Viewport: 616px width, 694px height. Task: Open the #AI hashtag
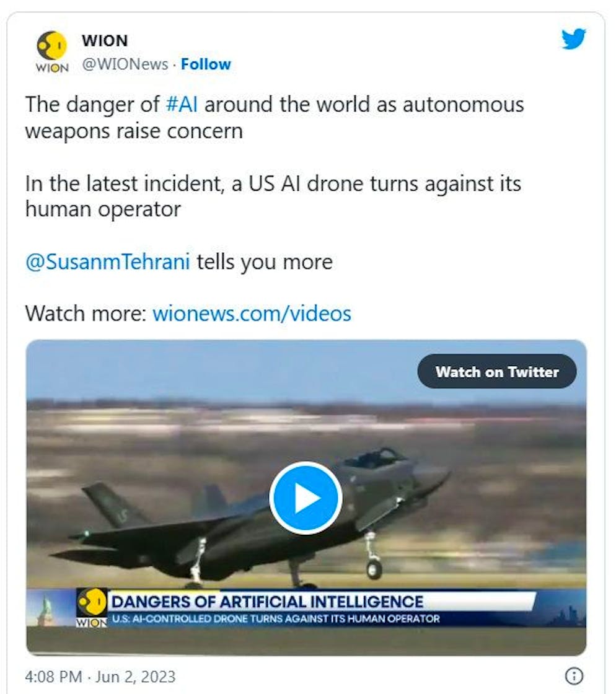click(x=182, y=104)
